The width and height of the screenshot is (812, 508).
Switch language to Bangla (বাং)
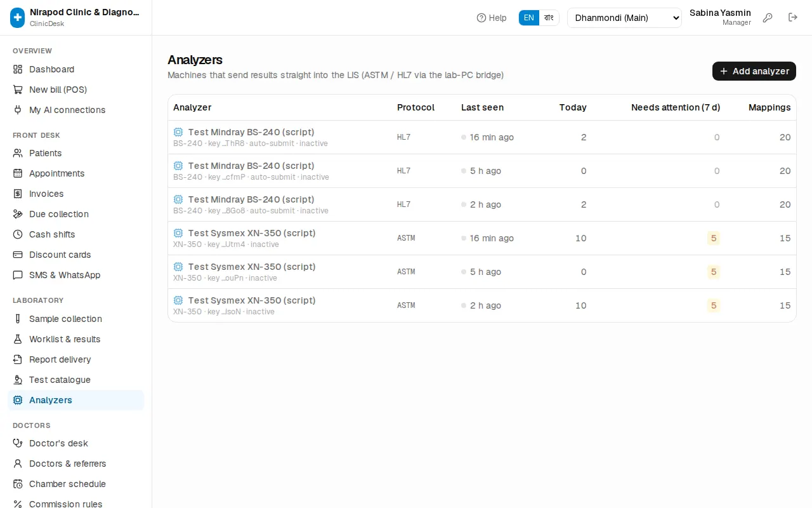point(549,18)
